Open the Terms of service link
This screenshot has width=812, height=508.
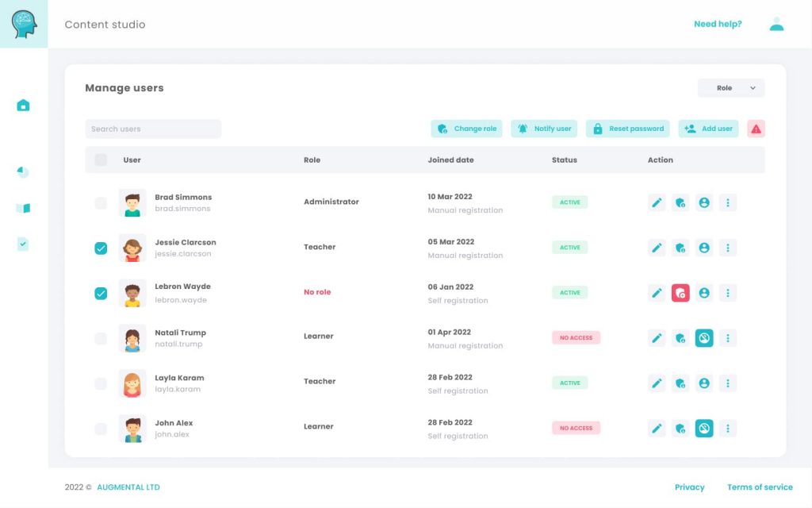click(759, 487)
